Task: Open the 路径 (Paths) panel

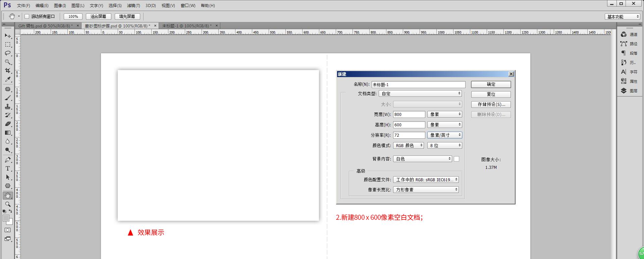Action: click(x=629, y=44)
